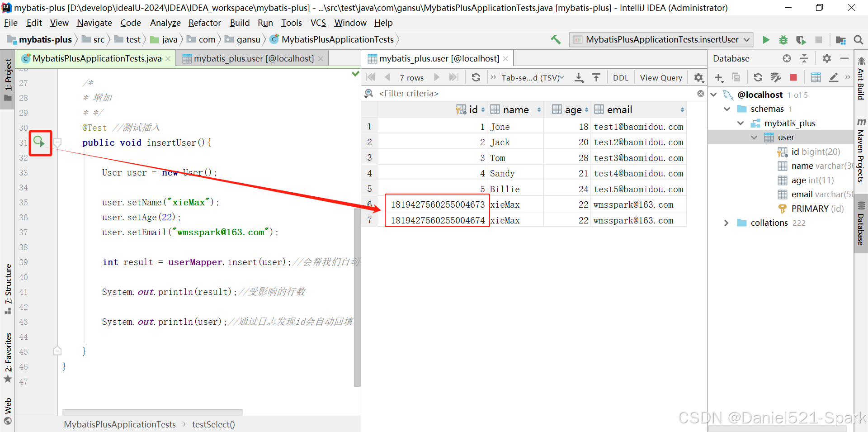This screenshot has height=432, width=868.
Task: Select test3@baomidou.com email cell
Action: pyautogui.click(x=638, y=158)
